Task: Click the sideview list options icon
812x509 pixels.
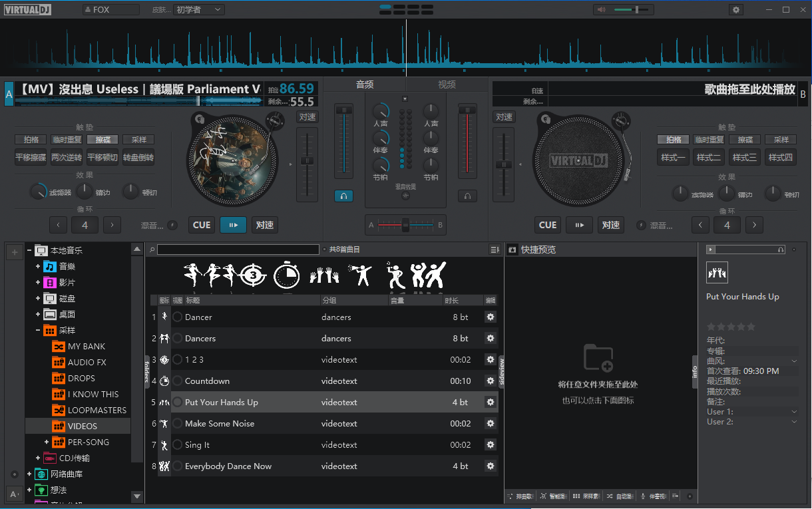Action: click(675, 496)
